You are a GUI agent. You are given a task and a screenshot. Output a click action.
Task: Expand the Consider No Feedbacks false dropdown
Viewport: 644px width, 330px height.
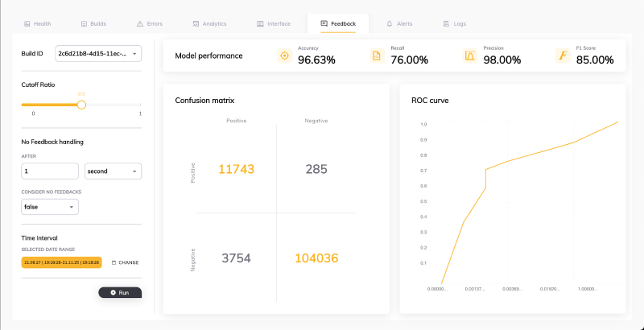[x=50, y=207]
